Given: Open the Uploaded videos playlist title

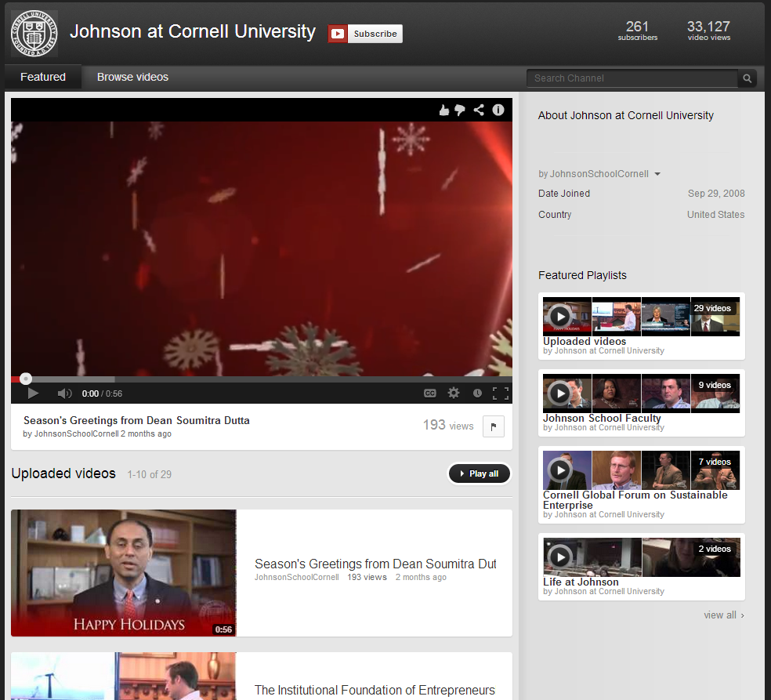Looking at the screenshot, I should point(585,342).
